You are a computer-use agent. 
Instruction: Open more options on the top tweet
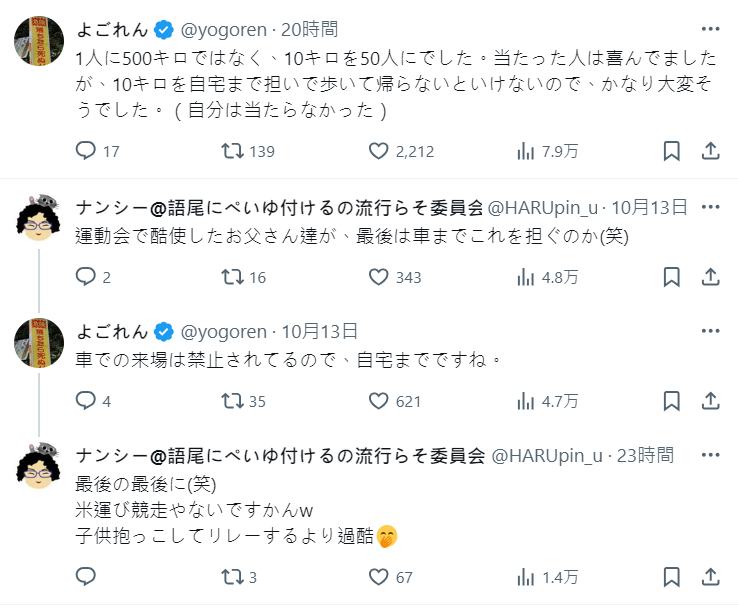coord(711,29)
